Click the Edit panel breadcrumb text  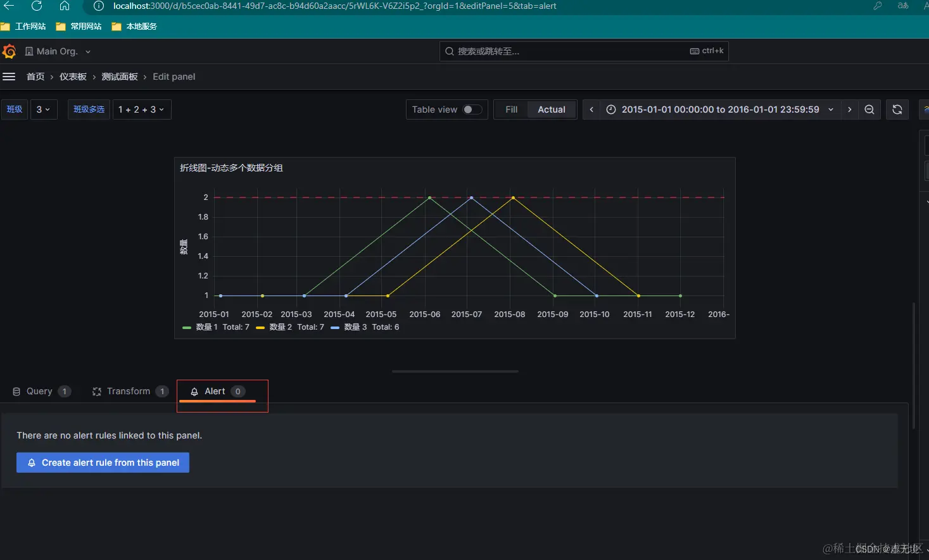point(174,77)
